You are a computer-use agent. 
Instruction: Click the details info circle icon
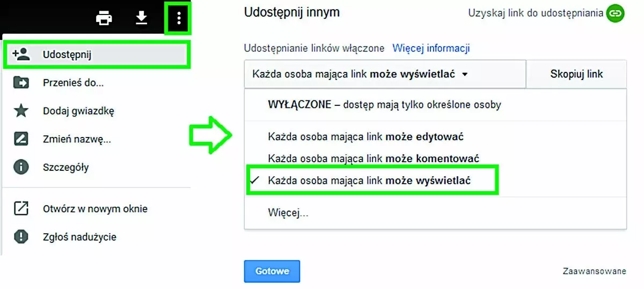[x=21, y=167]
